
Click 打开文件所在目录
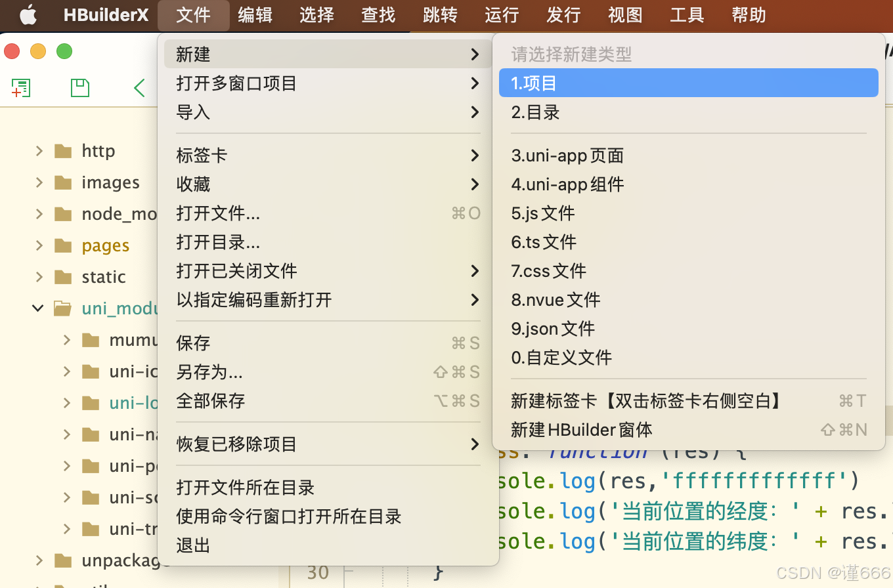click(328, 488)
